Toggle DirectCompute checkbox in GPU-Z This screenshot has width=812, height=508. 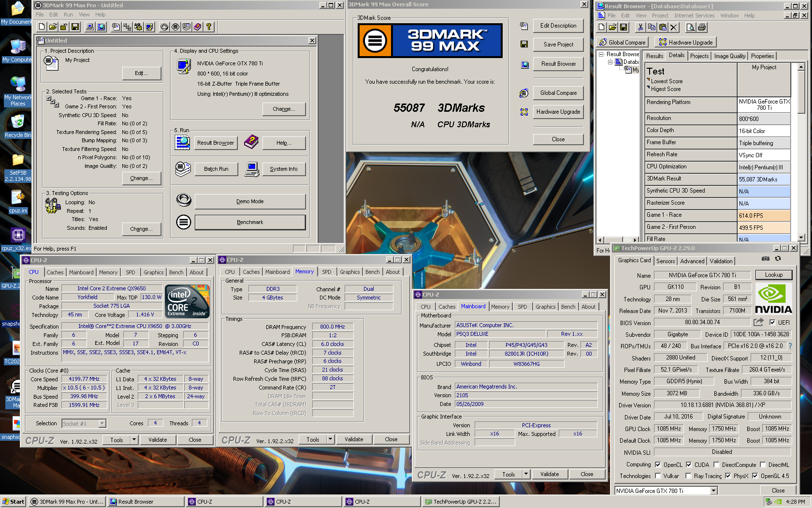point(716,464)
